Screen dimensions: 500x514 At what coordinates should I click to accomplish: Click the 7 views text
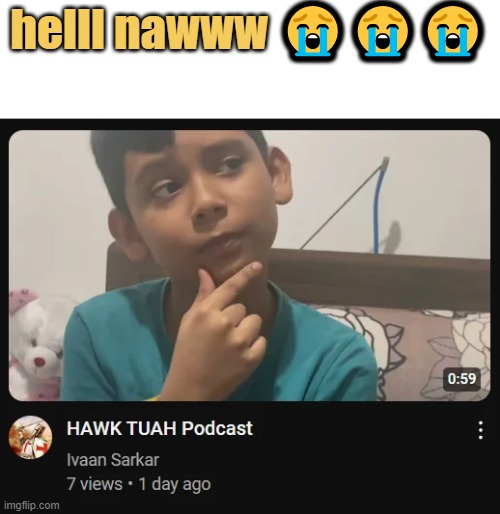coord(95,484)
